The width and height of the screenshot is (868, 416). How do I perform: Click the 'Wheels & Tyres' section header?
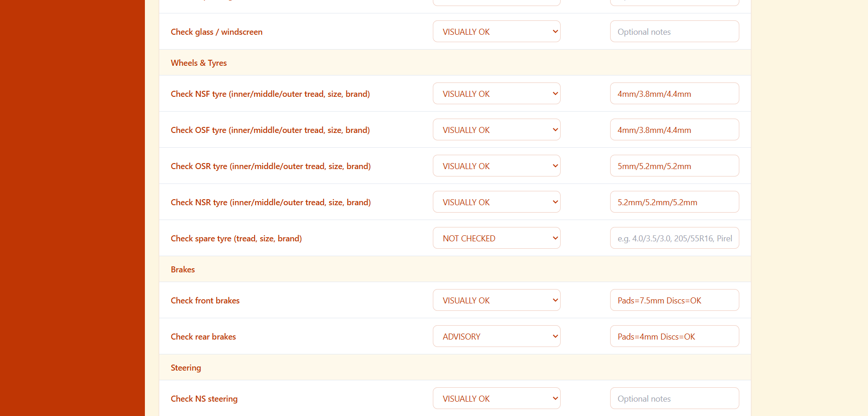click(x=199, y=63)
